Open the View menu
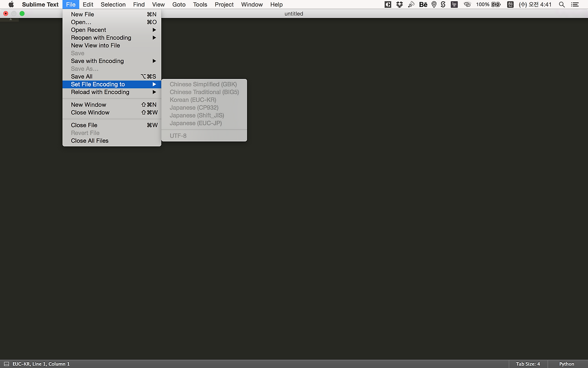Image resolution: width=588 pixels, height=368 pixels. pyautogui.click(x=158, y=5)
